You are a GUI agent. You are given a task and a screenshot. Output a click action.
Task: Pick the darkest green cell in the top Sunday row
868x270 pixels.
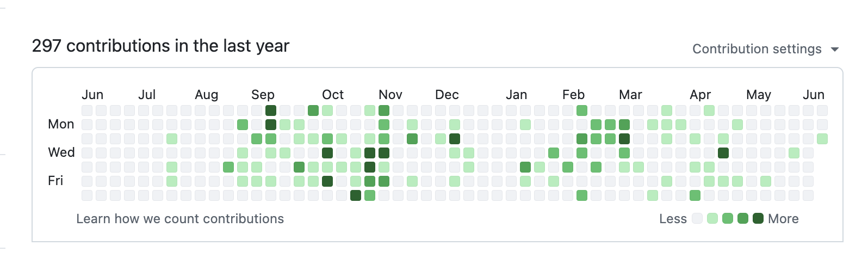(x=271, y=111)
